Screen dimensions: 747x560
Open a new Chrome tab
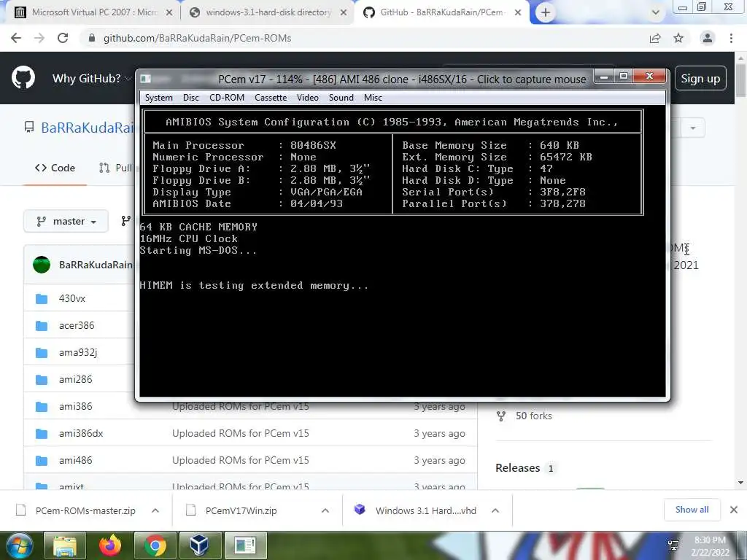546,12
